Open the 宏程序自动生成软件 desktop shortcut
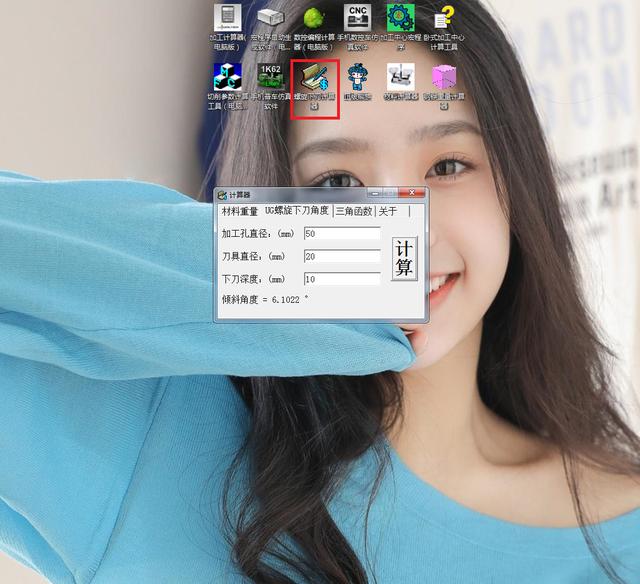 point(270,18)
